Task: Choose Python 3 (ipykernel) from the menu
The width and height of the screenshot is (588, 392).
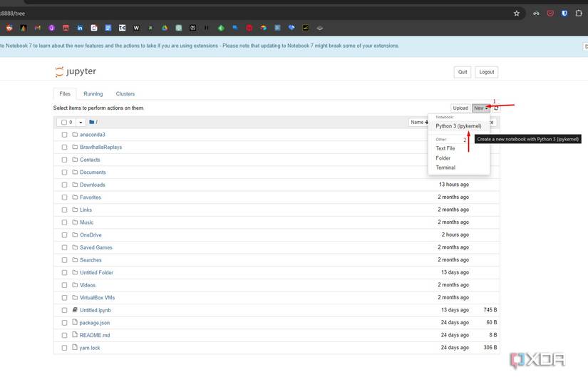Action: coord(458,126)
